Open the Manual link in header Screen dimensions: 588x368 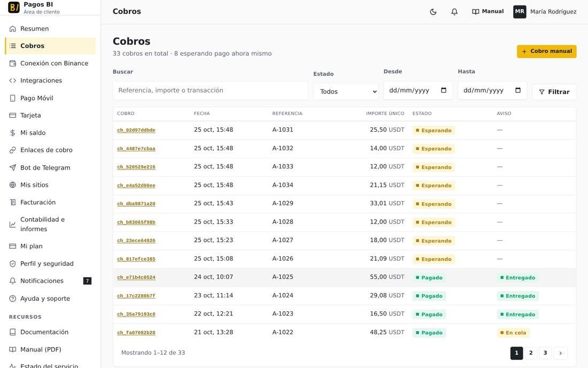click(488, 12)
